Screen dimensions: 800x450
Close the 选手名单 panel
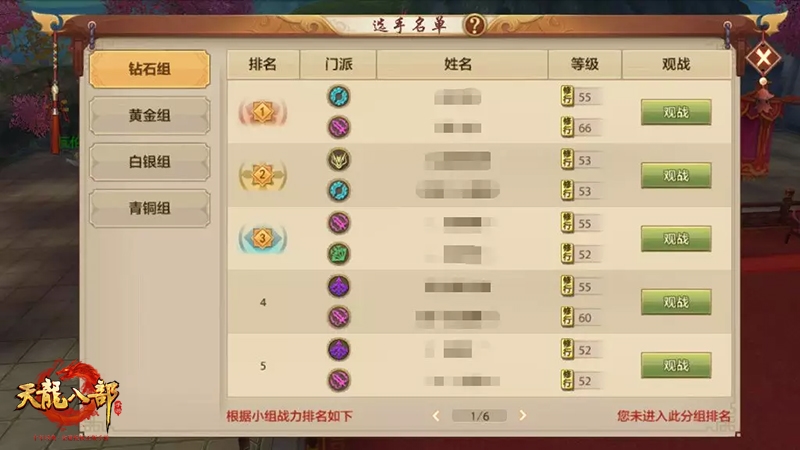pos(763,58)
